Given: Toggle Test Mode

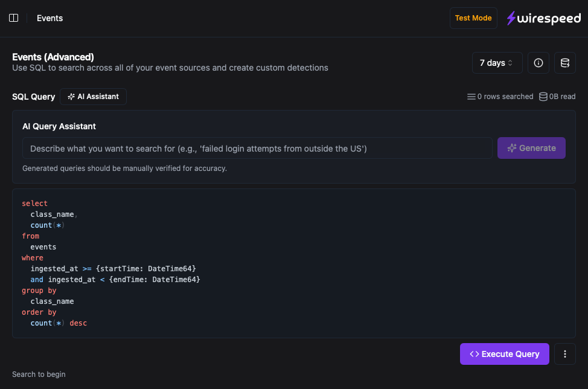Looking at the screenshot, I should [x=473, y=18].
